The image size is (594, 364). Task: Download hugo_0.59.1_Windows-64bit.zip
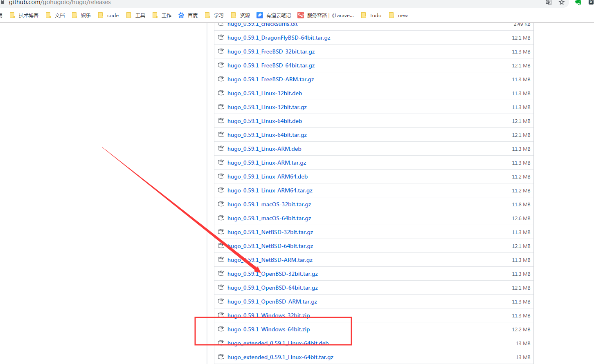[x=269, y=329]
